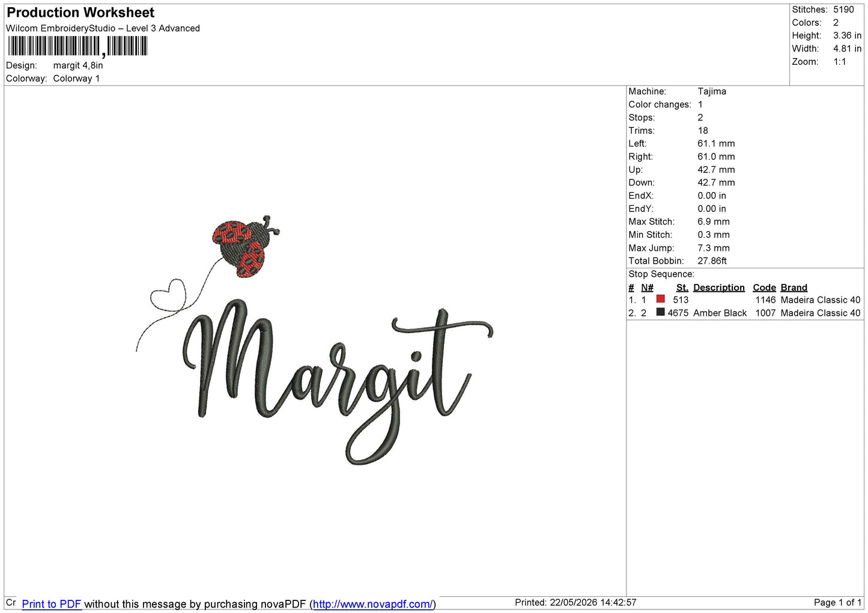Image resolution: width=868 pixels, height=613 pixels.
Task: Click the Width value 4.81 in
Action: pos(847,49)
